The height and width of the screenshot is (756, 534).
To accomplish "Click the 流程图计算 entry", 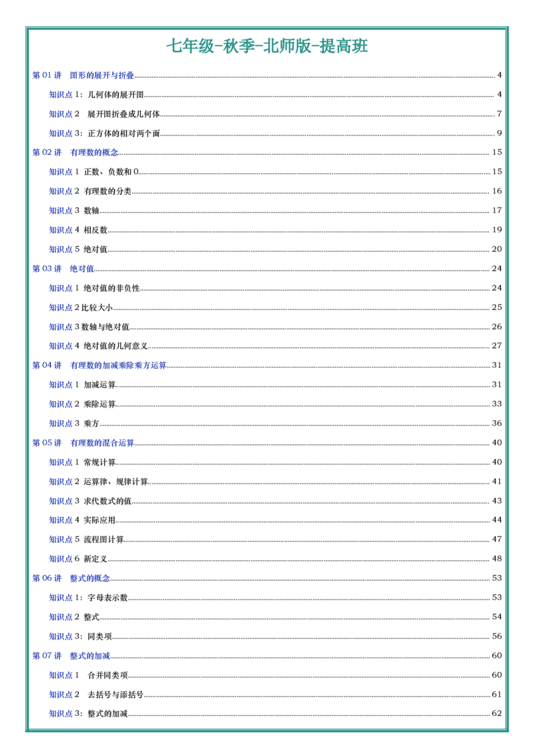I will coord(275,539).
